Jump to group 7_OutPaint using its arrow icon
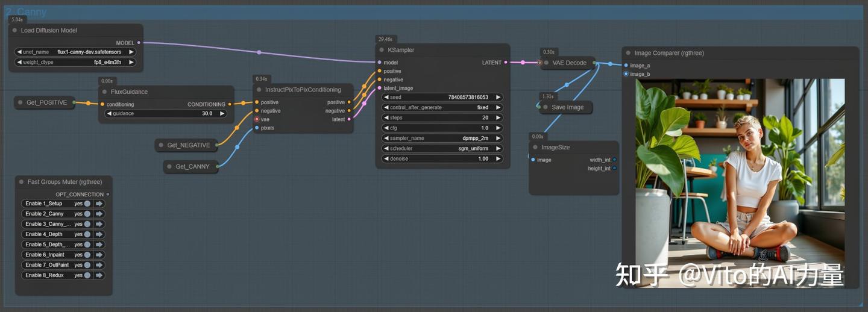868x312 pixels. coord(99,265)
